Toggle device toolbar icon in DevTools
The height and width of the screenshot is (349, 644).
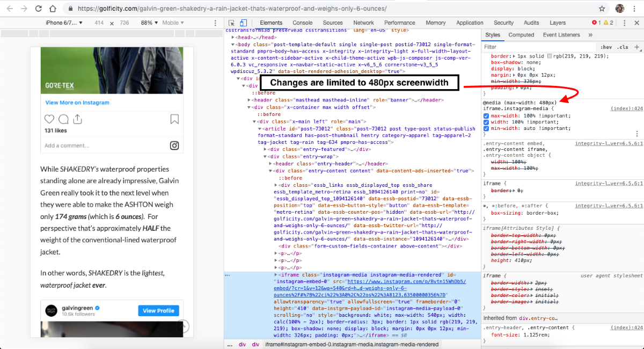point(243,23)
